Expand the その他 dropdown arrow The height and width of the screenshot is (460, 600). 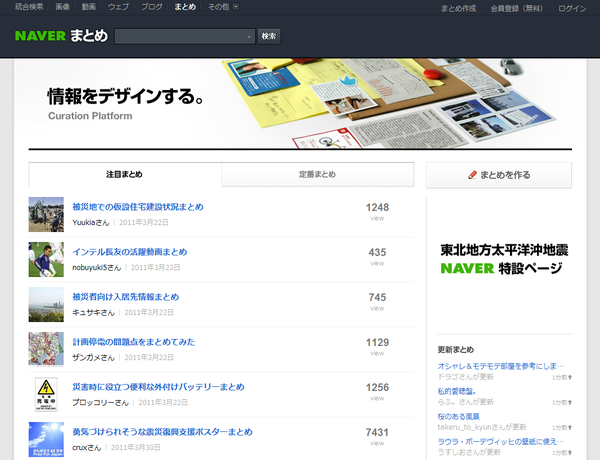coord(236,7)
